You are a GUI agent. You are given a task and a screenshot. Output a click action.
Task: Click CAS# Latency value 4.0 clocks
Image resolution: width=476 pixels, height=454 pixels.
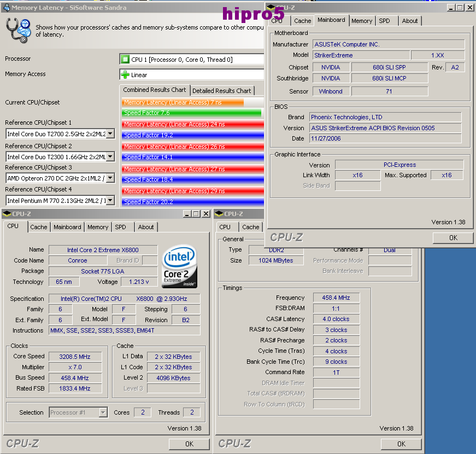[x=336, y=319]
